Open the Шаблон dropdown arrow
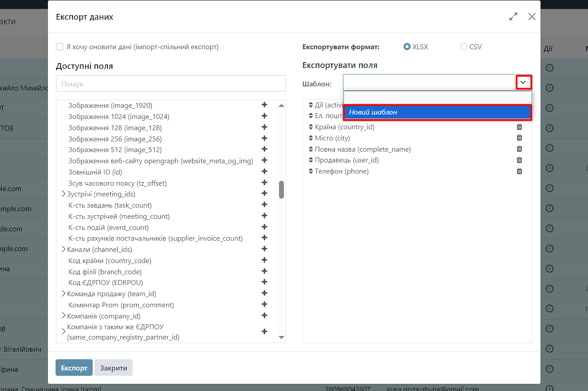 point(523,83)
